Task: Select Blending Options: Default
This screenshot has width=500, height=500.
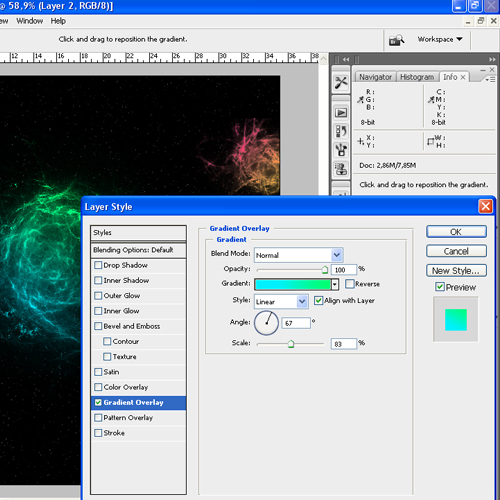Action: click(x=138, y=250)
